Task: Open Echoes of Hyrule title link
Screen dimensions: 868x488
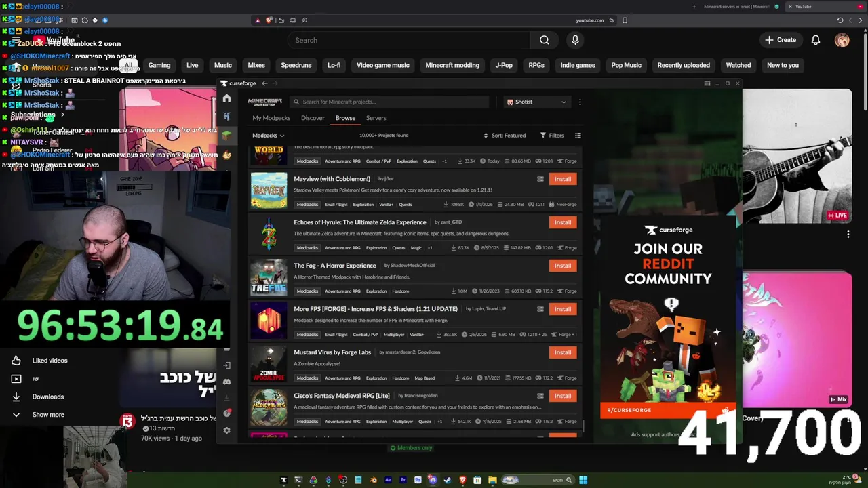Action: point(360,222)
